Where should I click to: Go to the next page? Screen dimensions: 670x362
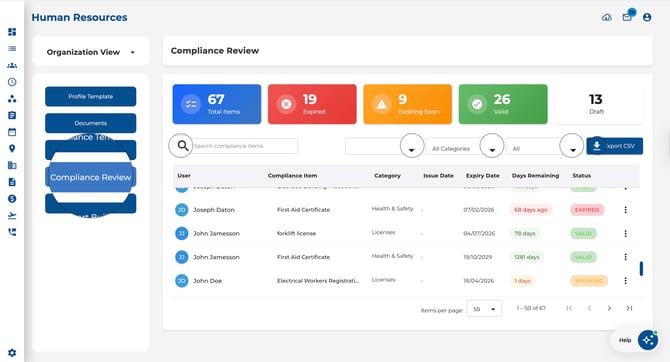tap(609, 308)
